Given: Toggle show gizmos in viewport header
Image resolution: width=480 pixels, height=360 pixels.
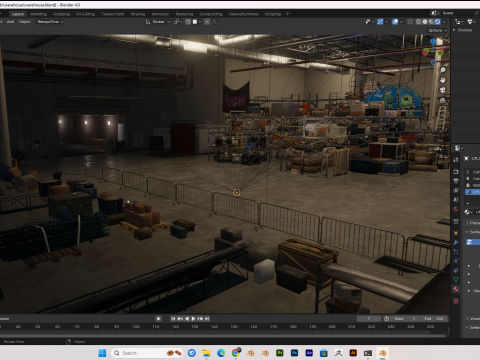Looking at the screenshot, I should [x=380, y=22].
